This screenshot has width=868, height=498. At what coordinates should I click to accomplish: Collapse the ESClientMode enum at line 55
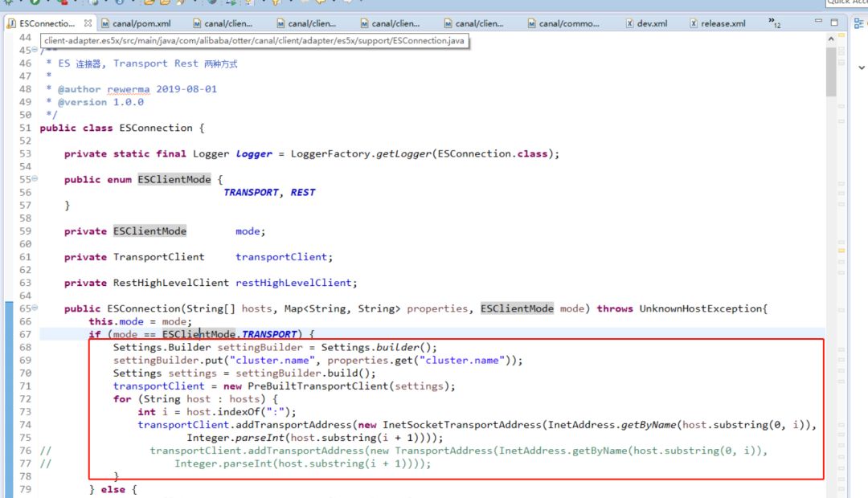click(x=35, y=179)
